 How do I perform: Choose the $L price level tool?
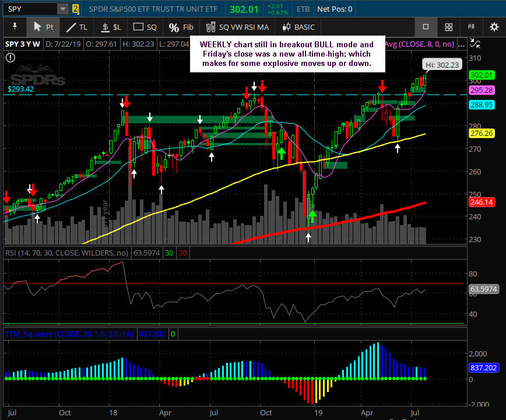tap(111, 27)
